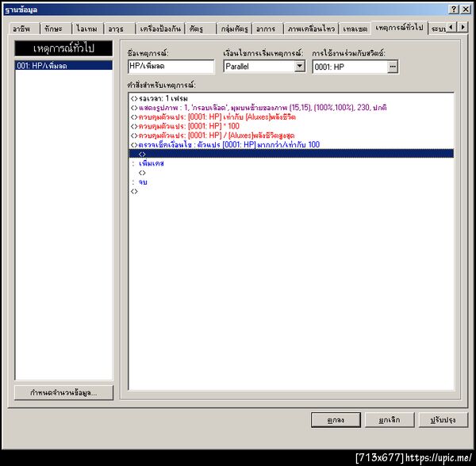Cancel with the ยกเลิก button
476x466 pixels.
390,420
